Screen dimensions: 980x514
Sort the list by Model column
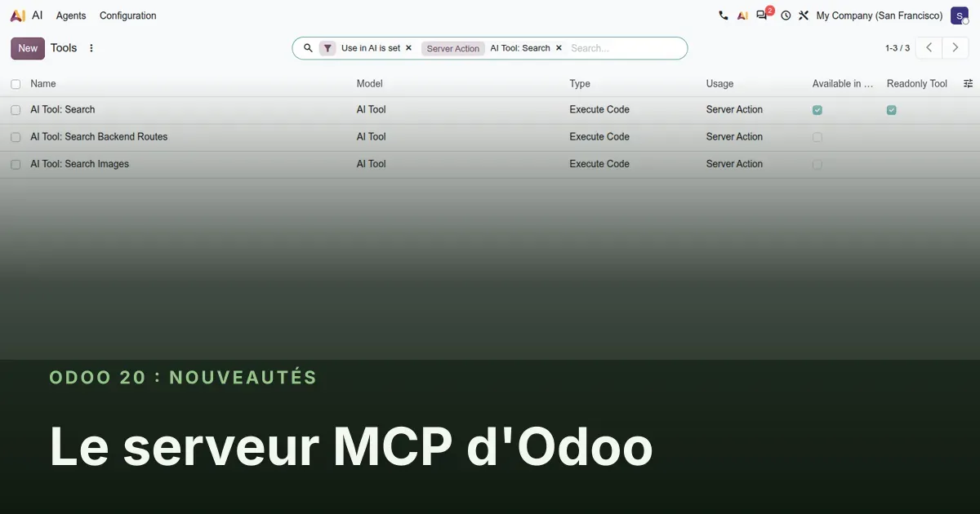point(370,83)
